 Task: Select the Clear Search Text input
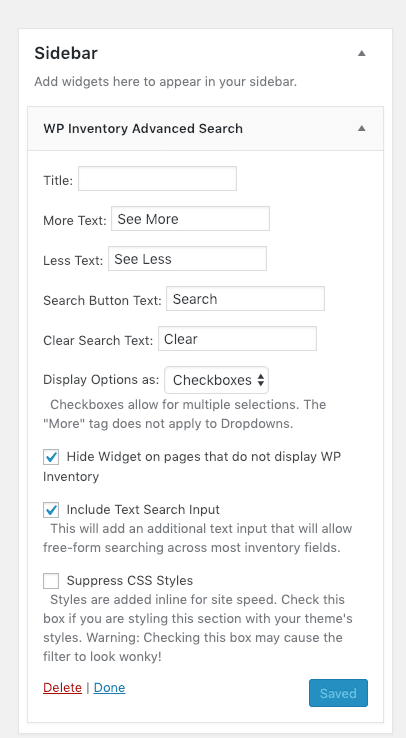[237, 338]
